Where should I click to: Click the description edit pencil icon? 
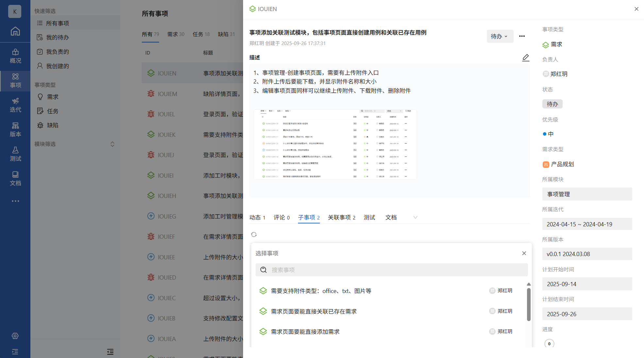[x=525, y=58]
